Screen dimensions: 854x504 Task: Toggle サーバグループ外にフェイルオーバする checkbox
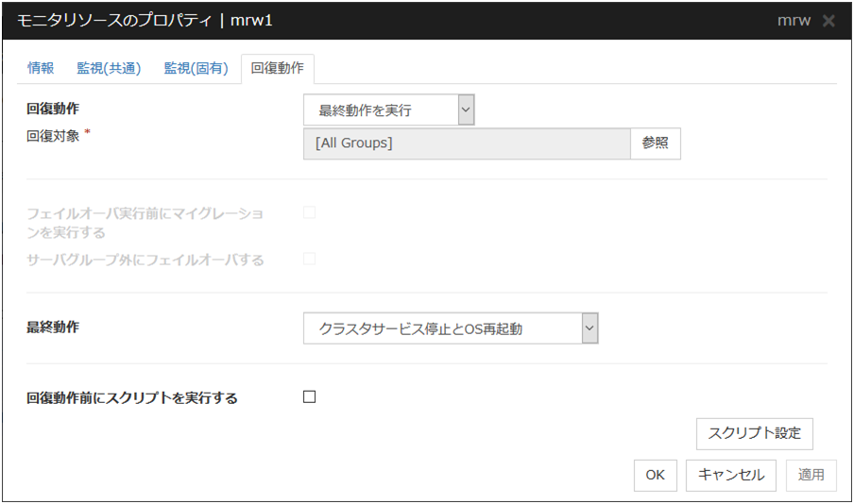[309, 259]
